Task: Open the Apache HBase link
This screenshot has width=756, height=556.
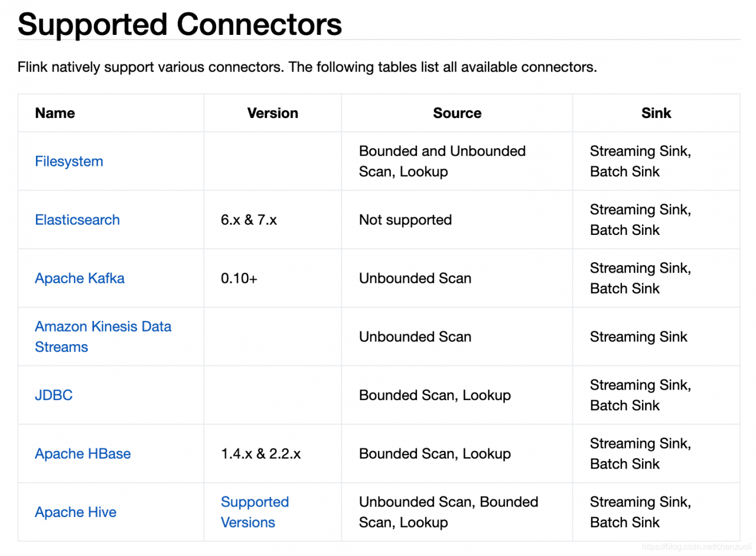Action: [x=83, y=453]
